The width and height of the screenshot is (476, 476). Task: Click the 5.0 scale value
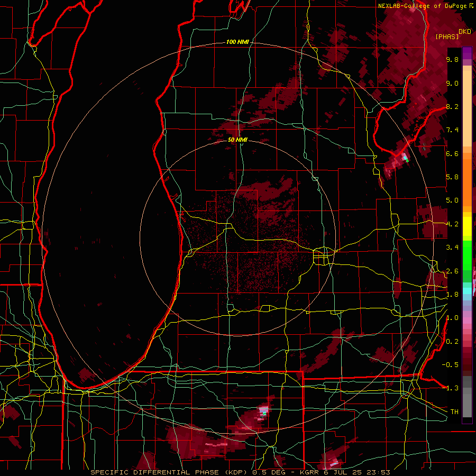coord(452,200)
